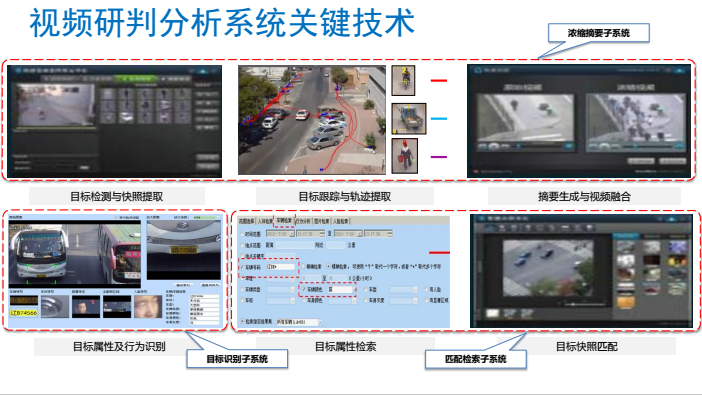Open the face close-up thumbnail
Viewport: 702px width, 395px height.
coord(148,306)
